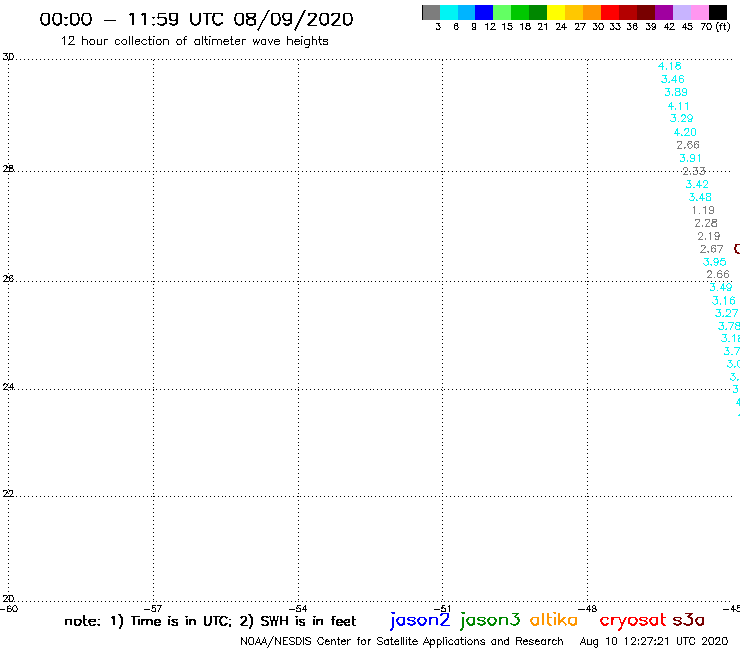The height and width of the screenshot is (650, 740).
Task: Click the longitude axis label -57
Action: (x=153, y=608)
